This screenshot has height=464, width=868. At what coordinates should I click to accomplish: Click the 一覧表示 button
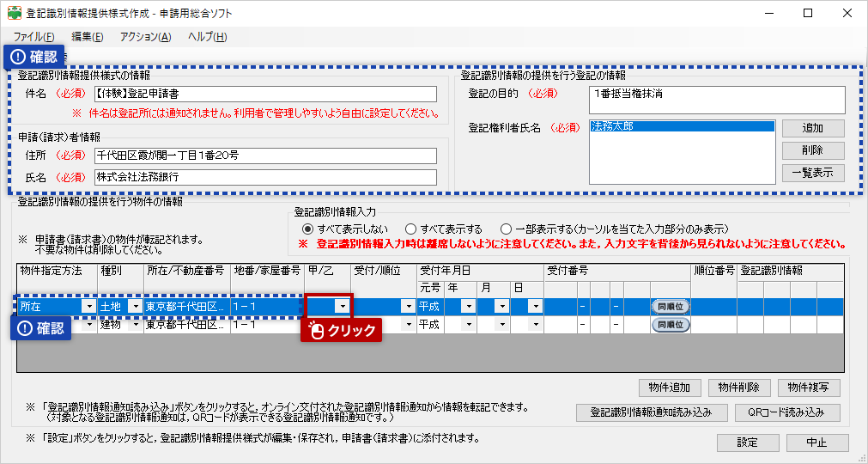click(813, 173)
